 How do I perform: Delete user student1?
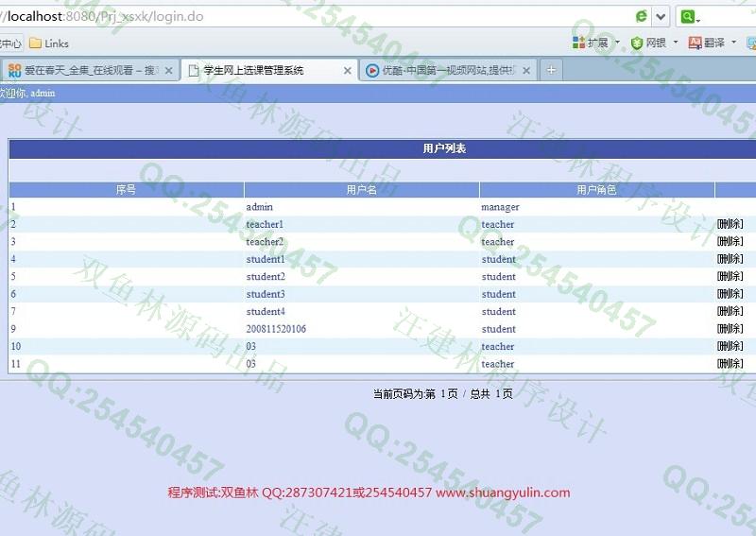730,259
